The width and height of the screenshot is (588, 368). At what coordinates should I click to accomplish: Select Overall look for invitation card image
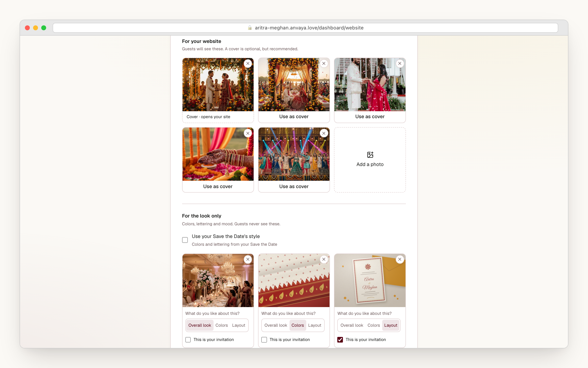pyautogui.click(x=352, y=325)
